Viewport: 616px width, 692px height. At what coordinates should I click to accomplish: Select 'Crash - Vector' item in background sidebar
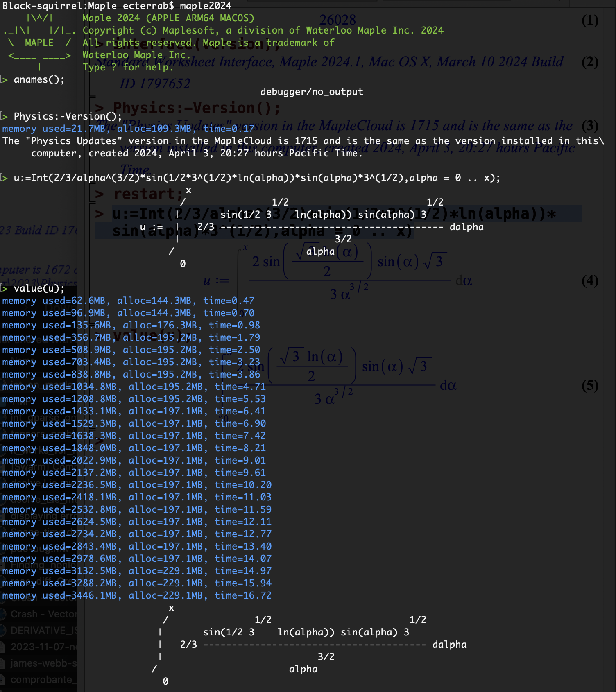[43, 614]
